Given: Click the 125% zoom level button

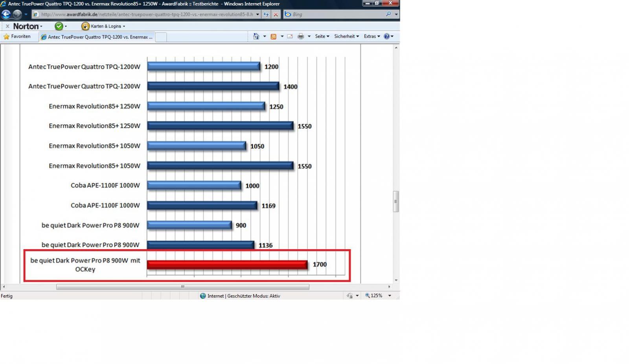Looking at the screenshot, I should click(374, 296).
